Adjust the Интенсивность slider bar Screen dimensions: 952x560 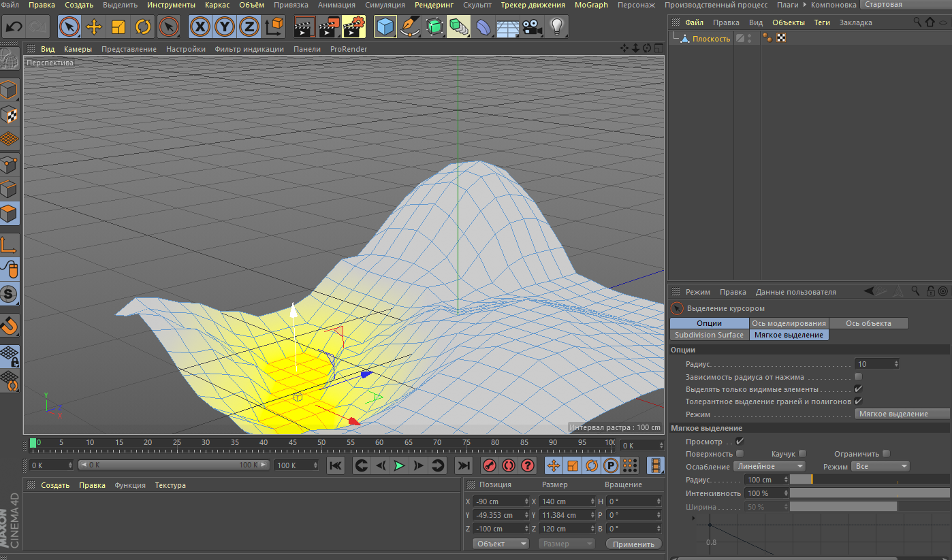click(x=870, y=493)
